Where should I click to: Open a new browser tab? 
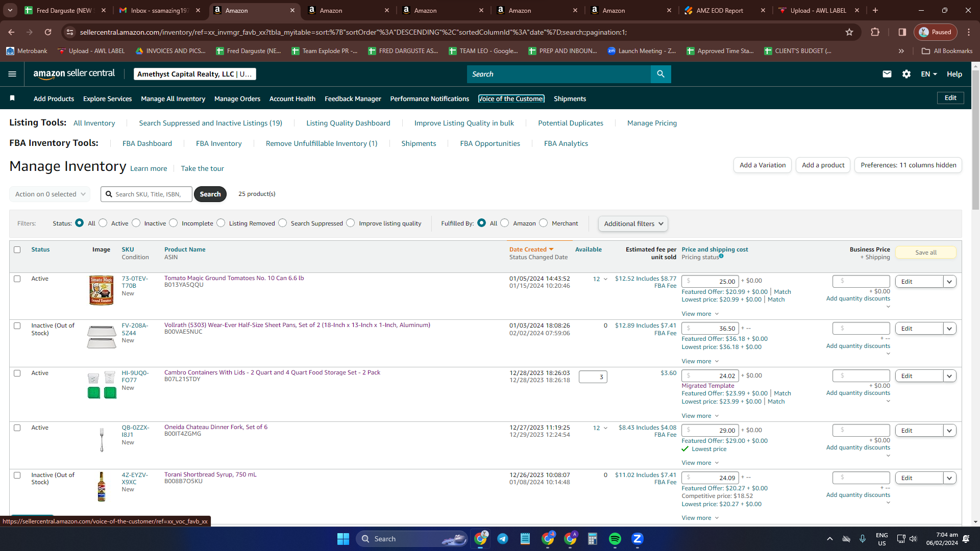coord(875,10)
